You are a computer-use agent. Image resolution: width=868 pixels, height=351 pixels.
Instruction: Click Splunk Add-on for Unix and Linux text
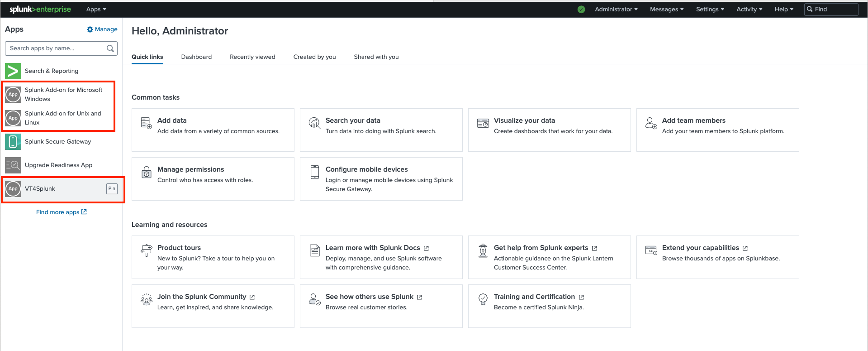pos(63,118)
